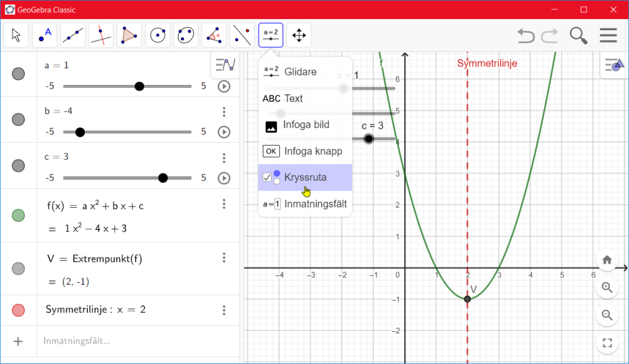Viewport: 629px width, 364px height.
Task: Select the Move arrow tool
Action: [16, 36]
